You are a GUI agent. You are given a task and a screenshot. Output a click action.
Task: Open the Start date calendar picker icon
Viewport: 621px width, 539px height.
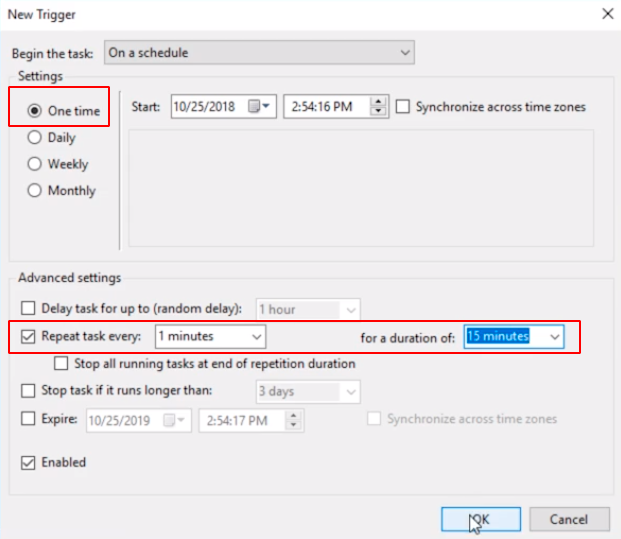click(259, 106)
